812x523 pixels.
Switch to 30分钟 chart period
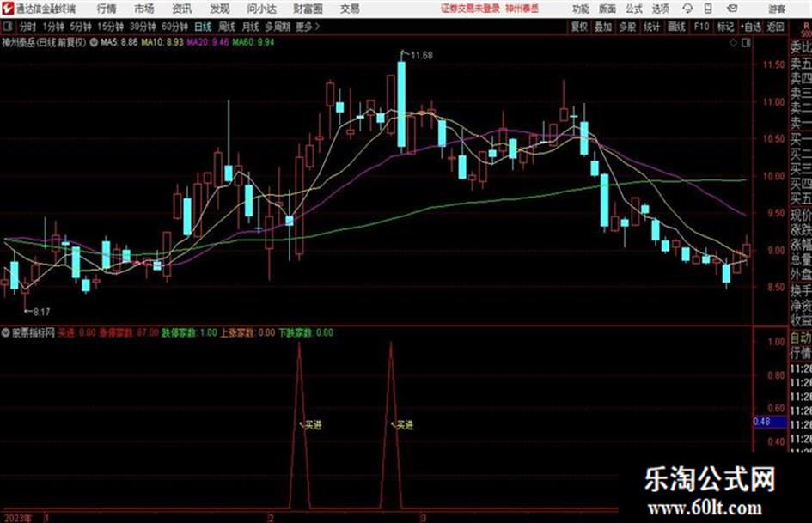[x=143, y=27]
